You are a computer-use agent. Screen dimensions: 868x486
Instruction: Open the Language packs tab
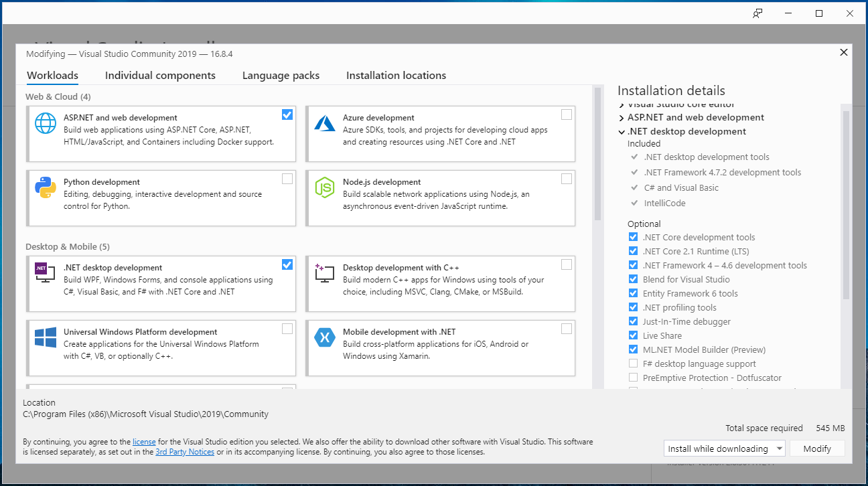281,76
